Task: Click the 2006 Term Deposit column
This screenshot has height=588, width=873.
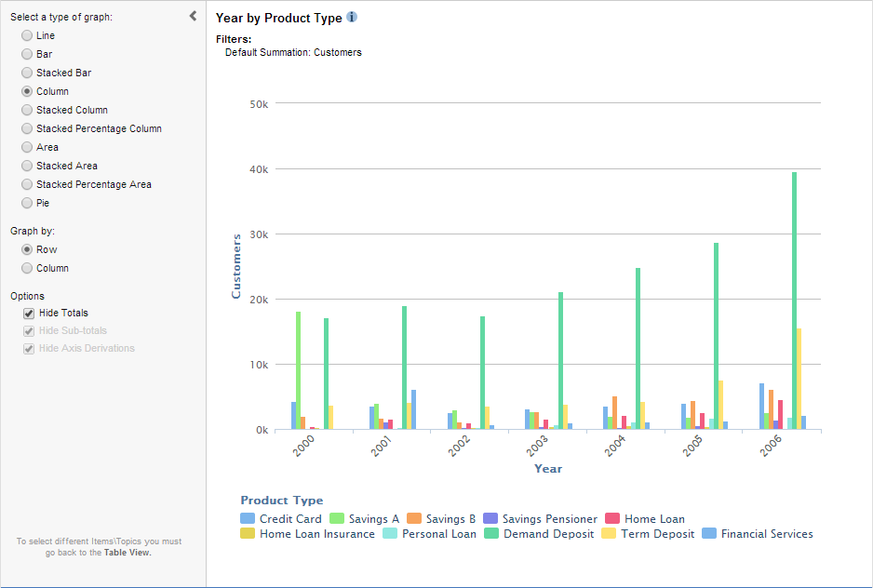Action: (799, 379)
